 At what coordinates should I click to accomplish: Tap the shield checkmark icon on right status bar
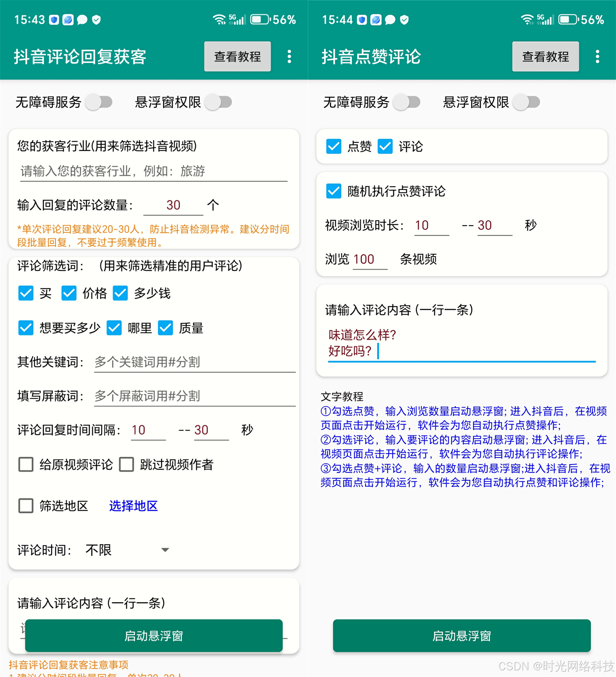[405, 20]
